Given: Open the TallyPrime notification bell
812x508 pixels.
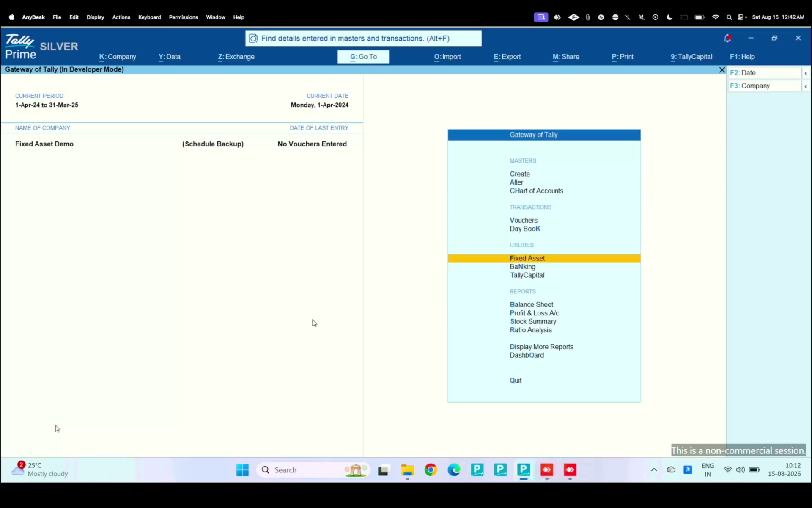Looking at the screenshot, I should (x=727, y=38).
